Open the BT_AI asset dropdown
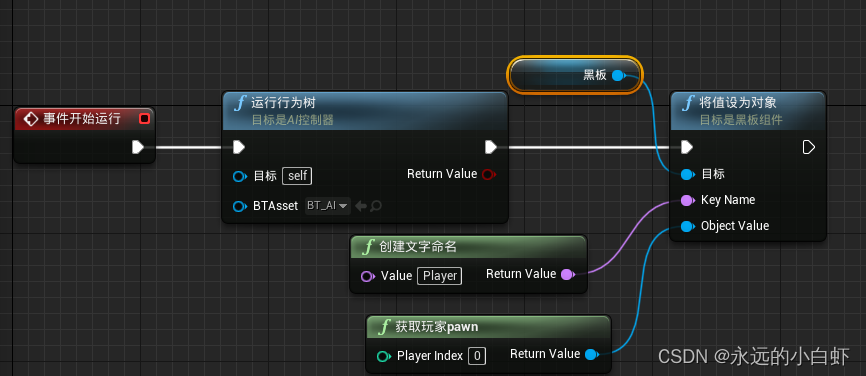 pyautogui.click(x=328, y=206)
